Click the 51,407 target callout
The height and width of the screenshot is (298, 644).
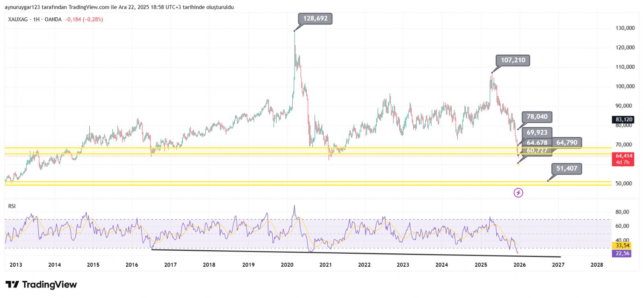tap(567, 169)
